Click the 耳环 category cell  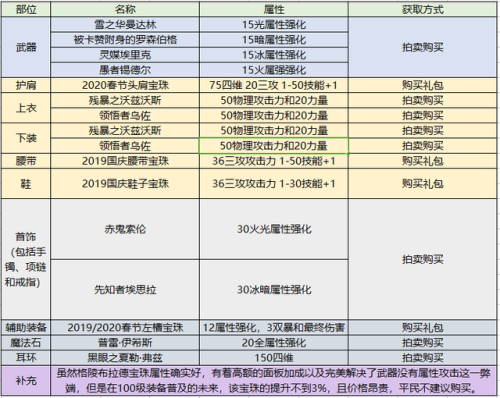(x=26, y=358)
